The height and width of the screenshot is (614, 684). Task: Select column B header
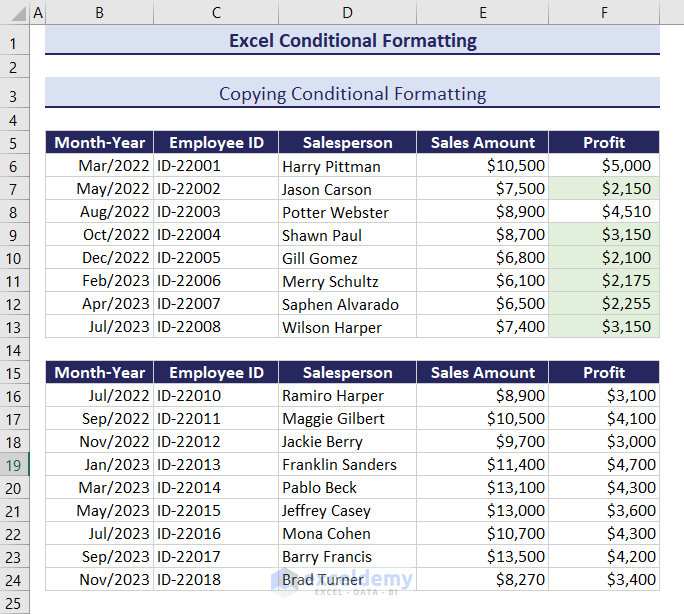pos(100,13)
